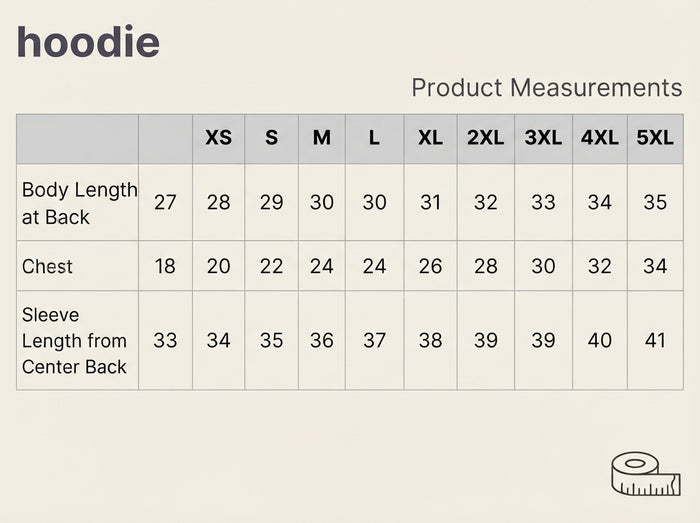Select the 2XL size column header

[485, 137]
